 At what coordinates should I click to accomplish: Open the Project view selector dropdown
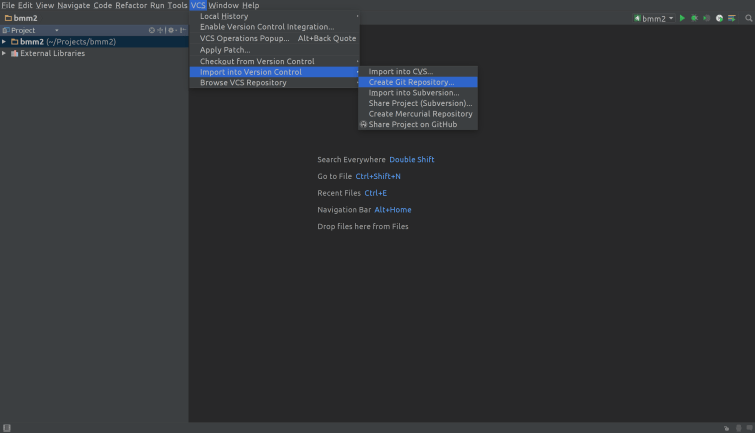coord(57,30)
